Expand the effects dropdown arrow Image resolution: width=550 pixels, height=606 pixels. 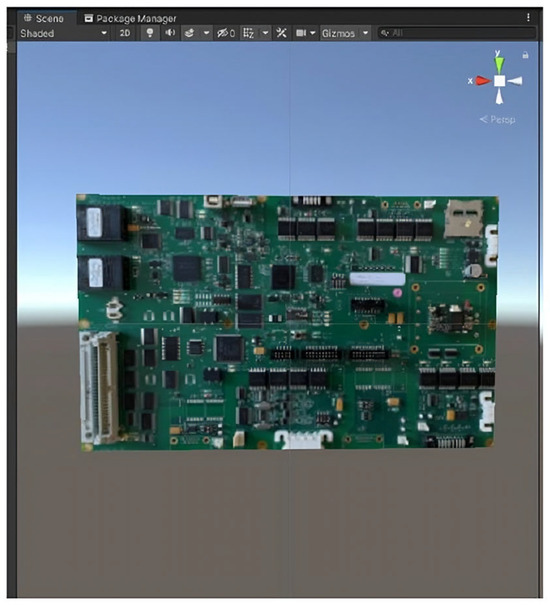[x=206, y=33]
